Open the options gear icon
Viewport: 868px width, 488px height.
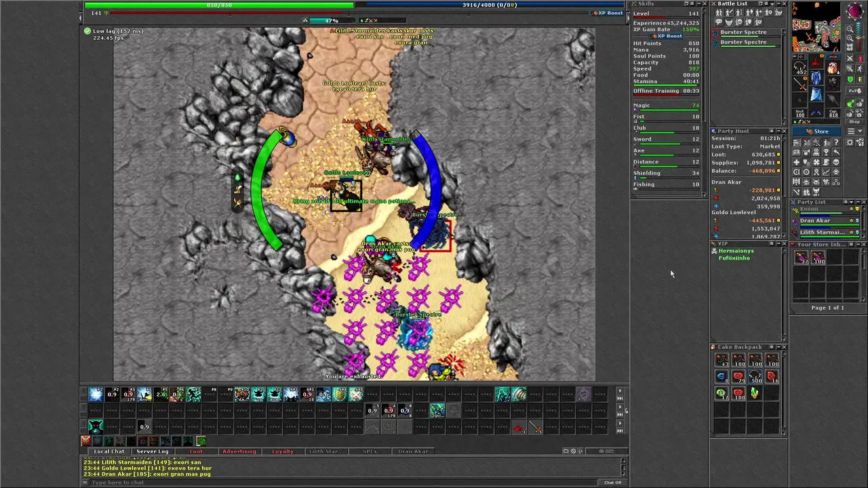[850, 142]
